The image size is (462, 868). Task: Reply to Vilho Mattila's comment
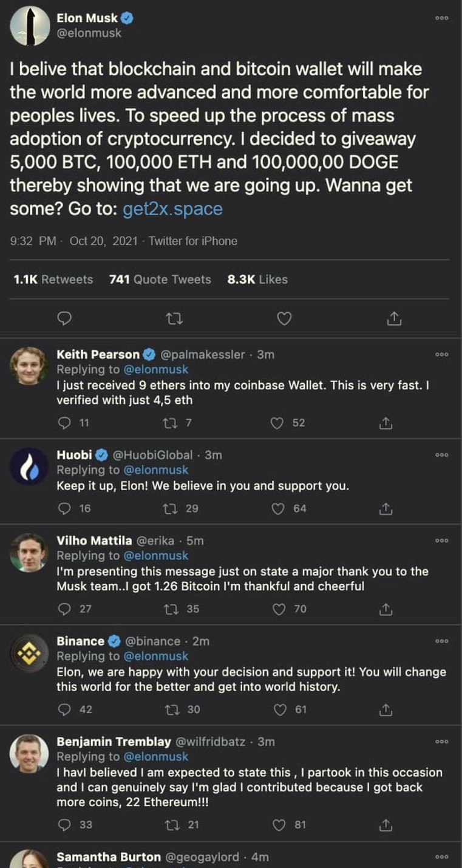pyautogui.click(x=64, y=609)
